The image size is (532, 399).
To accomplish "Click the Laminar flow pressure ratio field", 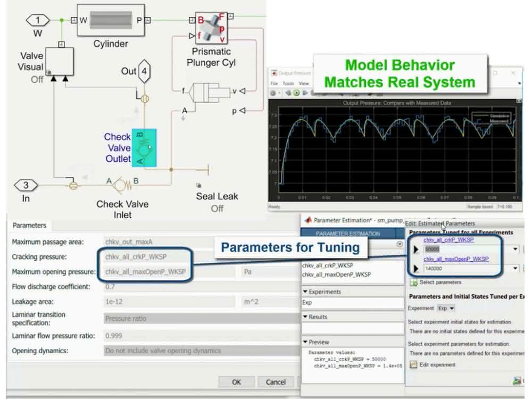I will coord(202,336).
